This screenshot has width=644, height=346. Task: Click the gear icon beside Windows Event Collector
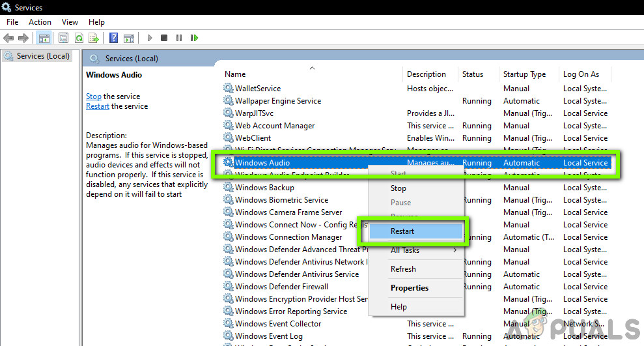click(x=229, y=323)
